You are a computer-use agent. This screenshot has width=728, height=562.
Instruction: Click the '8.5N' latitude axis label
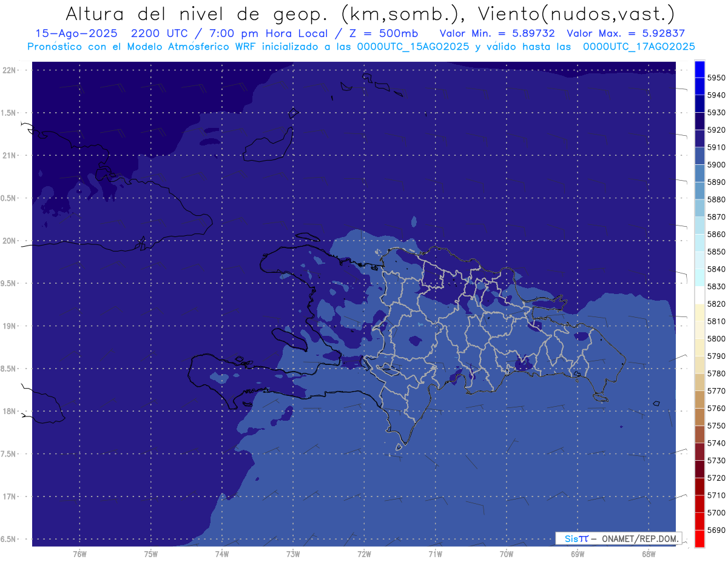click(x=8, y=369)
